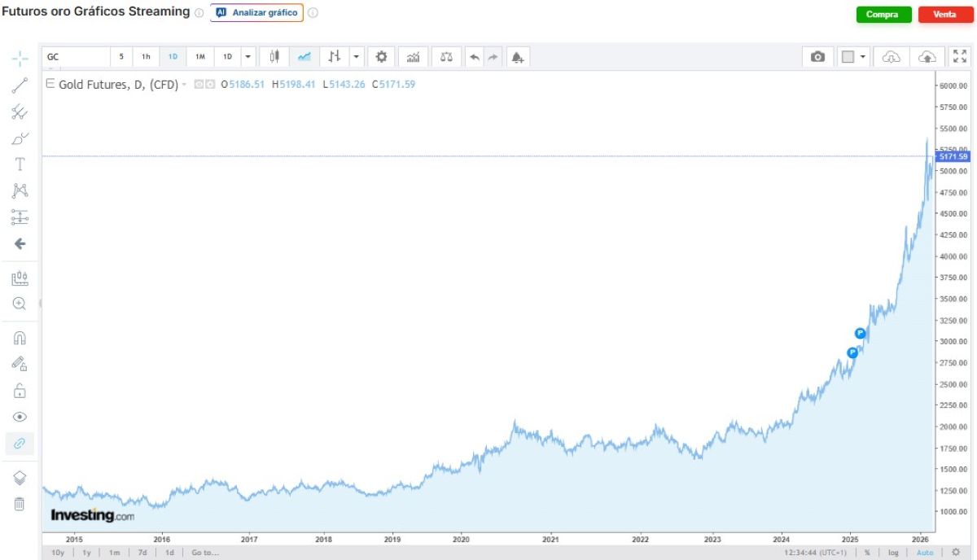Open the indicators icon in top toolbar
Screen dimensions: 977x560
pyautogui.click(x=414, y=57)
